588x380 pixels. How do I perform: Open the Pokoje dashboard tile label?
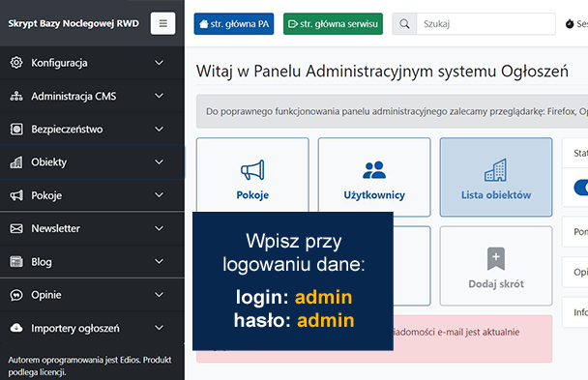click(252, 195)
